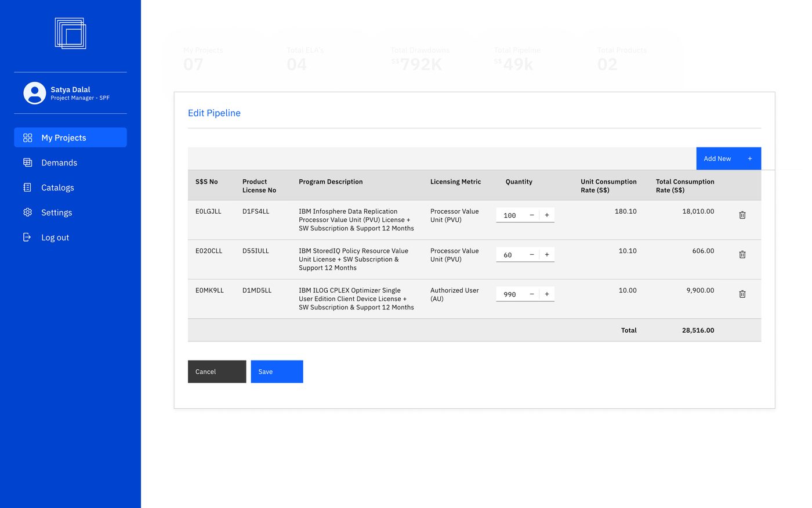Image resolution: width=812 pixels, height=508 pixels.
Task: Click the Product License No column header
Action: (259, 186)
